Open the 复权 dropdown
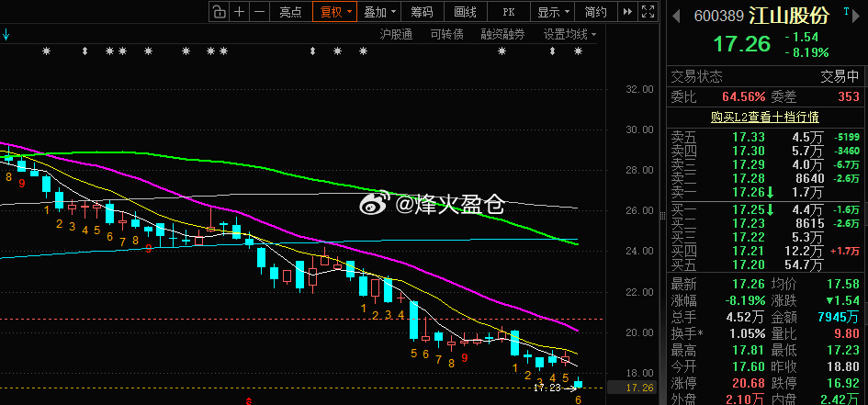Screen dimensions: 868x405 pos(335,12)
